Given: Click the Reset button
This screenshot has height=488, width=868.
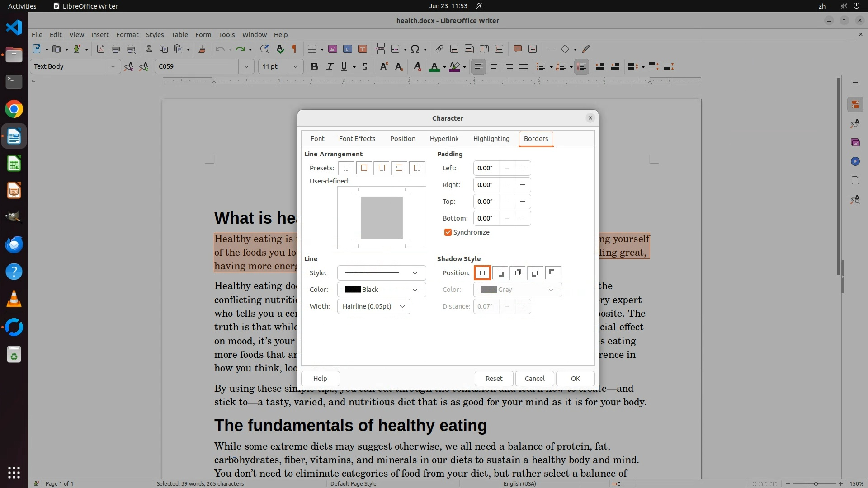Looking at the screenshot, I should tap(494, 379).
